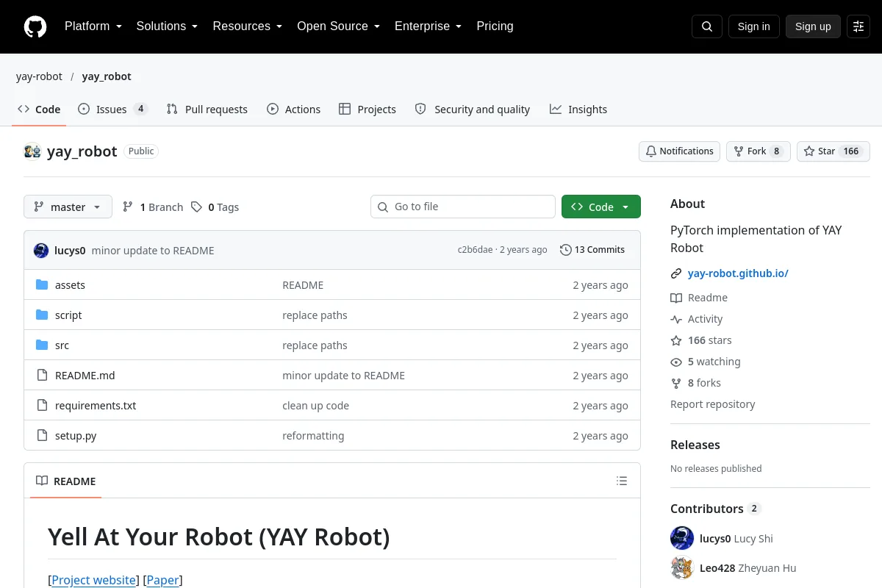Open the Issues tab
The height and width of the screenshot is (588, 882).
tap(113, 109)
